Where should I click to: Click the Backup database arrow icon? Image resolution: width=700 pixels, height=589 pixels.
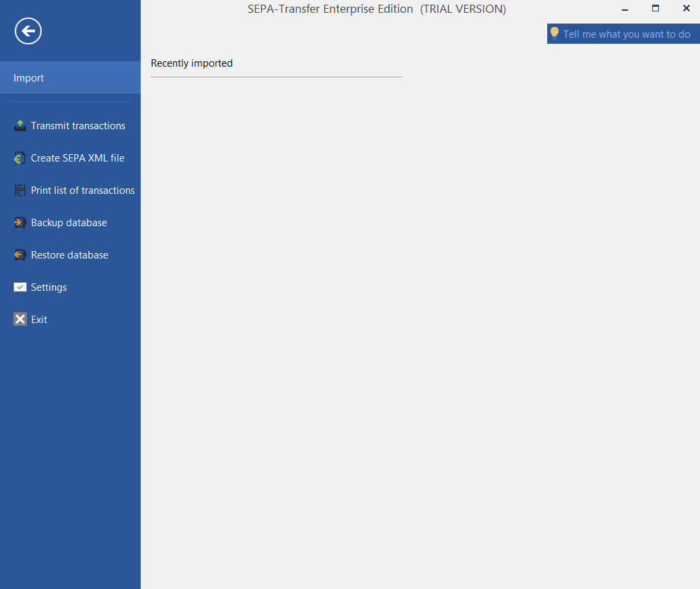coord(20,222)
